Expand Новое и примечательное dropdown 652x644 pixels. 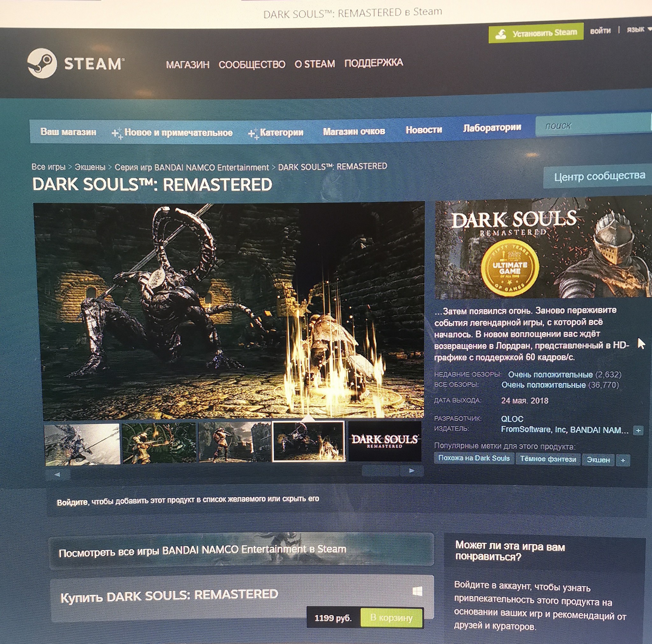(x=172, y=133)
